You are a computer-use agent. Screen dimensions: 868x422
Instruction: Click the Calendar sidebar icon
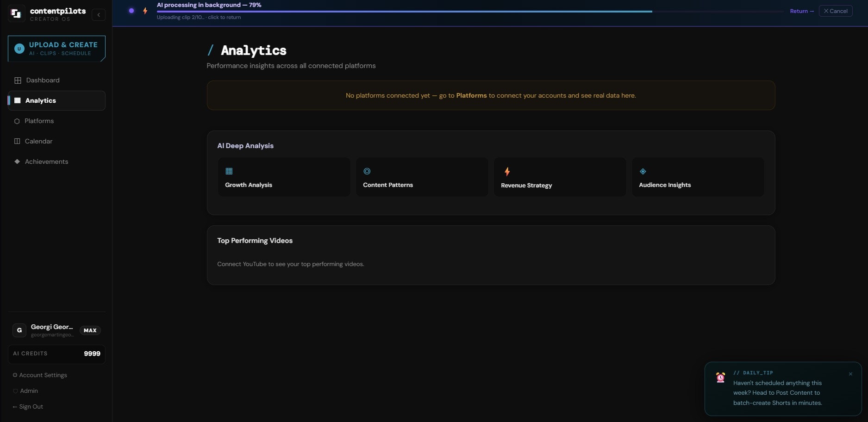[17, 141]
